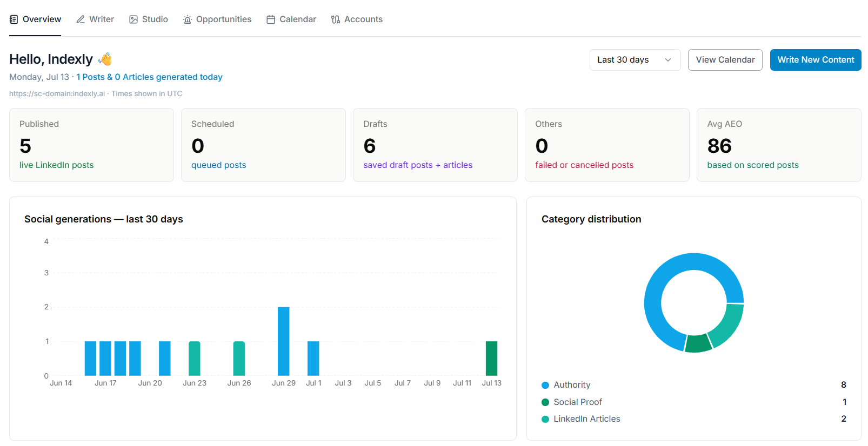Click the dark green Jul 13 bar
Image resolution: width=868 pixels, height=446 pixels.
click(x=491, y=359)
